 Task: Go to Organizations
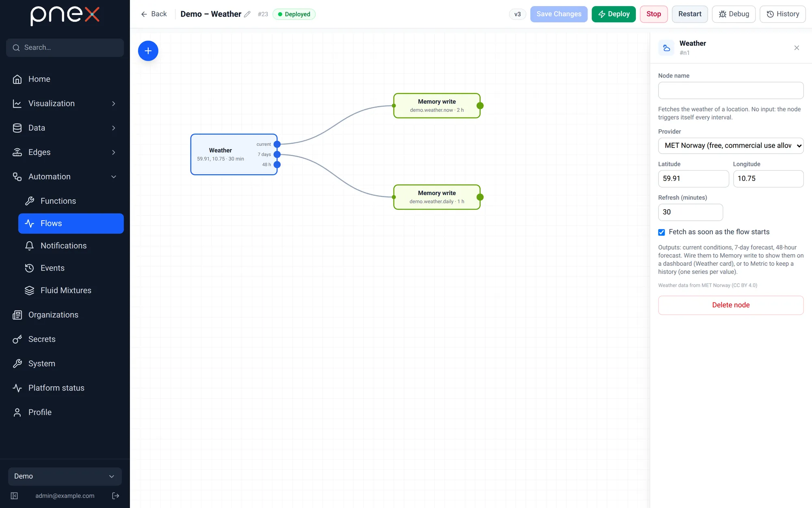(x=65, y=315)
